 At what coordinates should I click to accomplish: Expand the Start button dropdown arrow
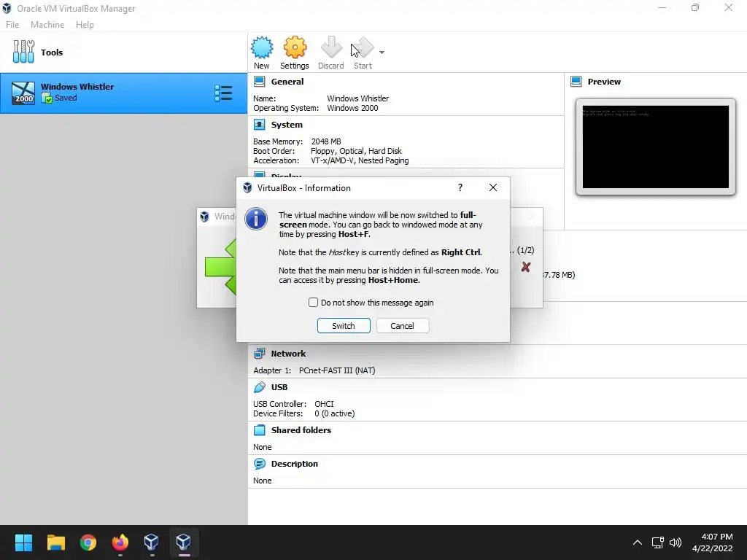(x=382, y=52)
